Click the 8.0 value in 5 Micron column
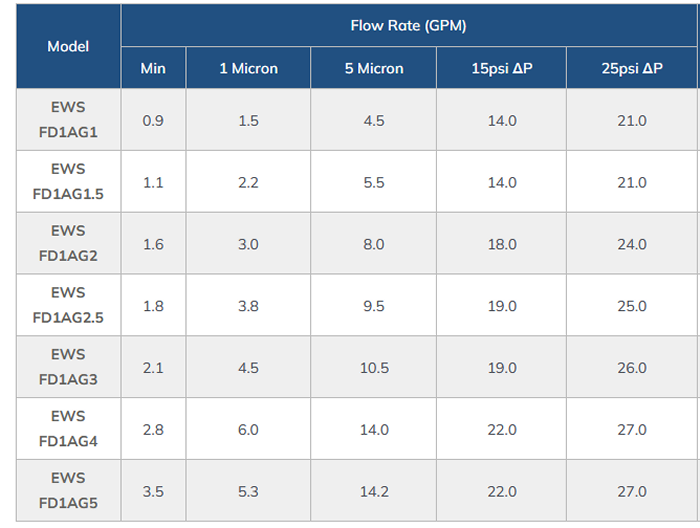 coord(373,245)
